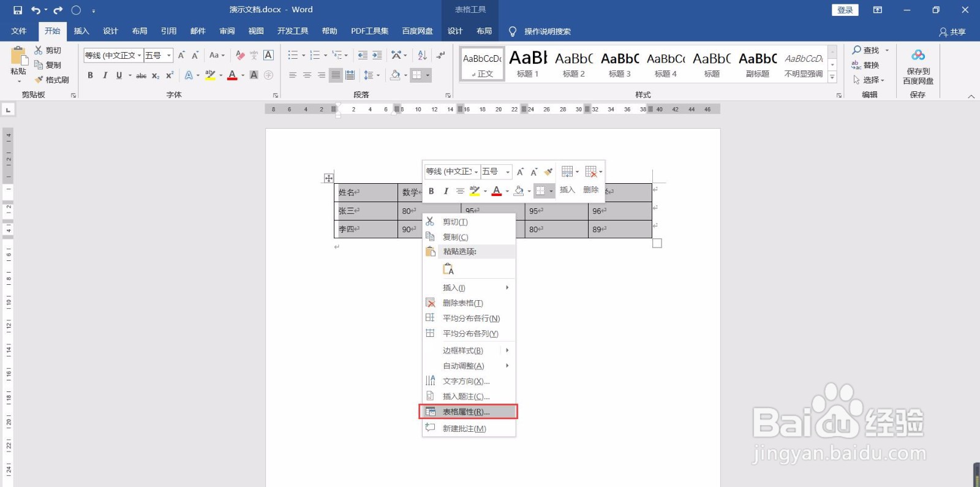Open the 文件 (File) tab
This screenshot has height=487, width=980.
coord(19,31)
